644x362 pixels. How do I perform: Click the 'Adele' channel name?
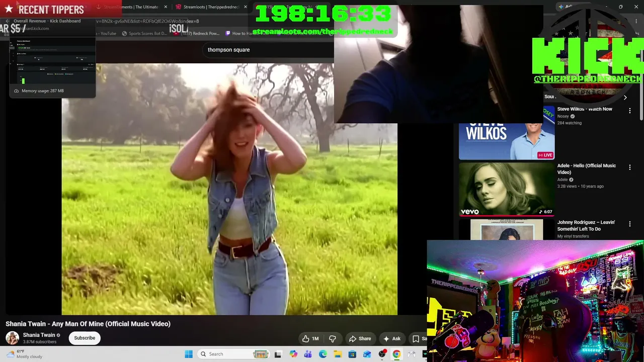click(x=562, y=179)
